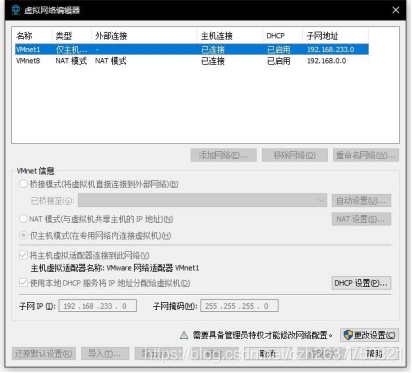Click the 子网 IP input field
This screenshot has height=373, width=412.
98,306
